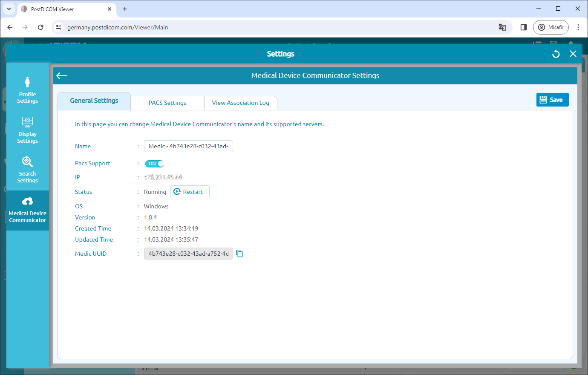Restart the running communicator service
588x375 pixels.
190,192
